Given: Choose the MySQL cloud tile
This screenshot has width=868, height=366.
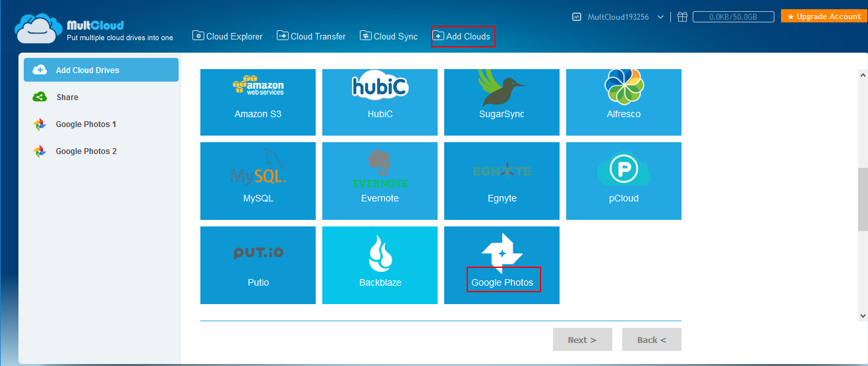Looking at the screenshot, I should click(258, 181).
